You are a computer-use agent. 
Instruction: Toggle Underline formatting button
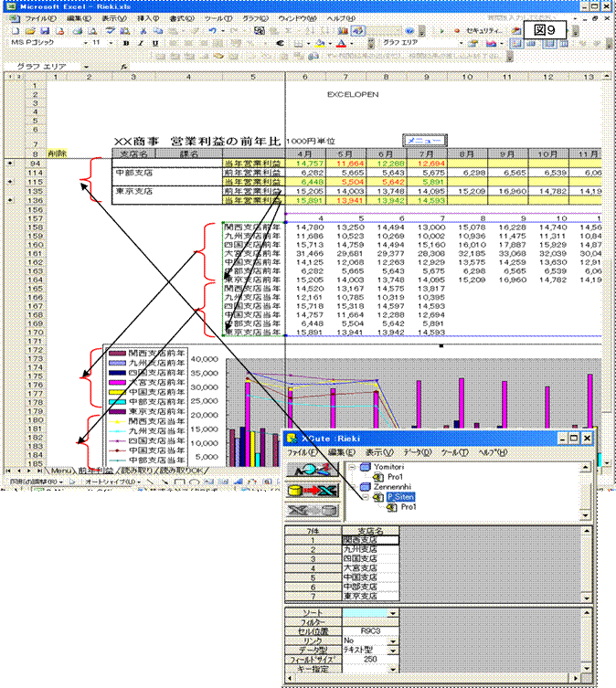[x=155, y=43]
